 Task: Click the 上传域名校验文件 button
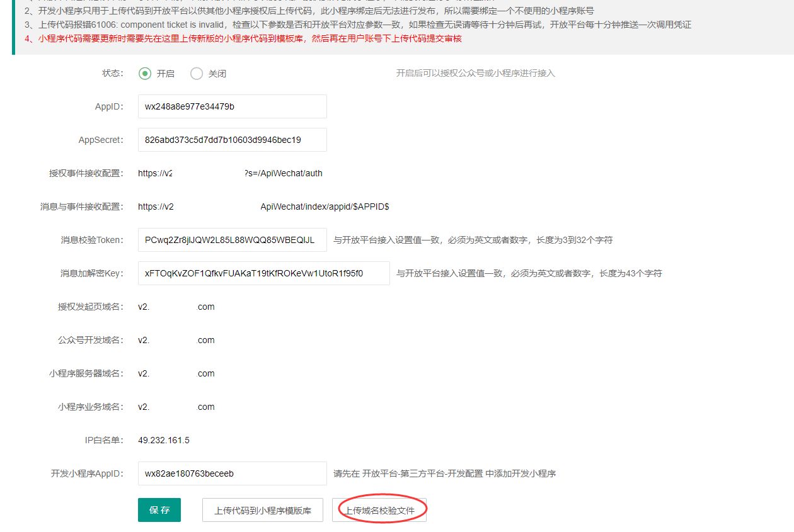379,511
